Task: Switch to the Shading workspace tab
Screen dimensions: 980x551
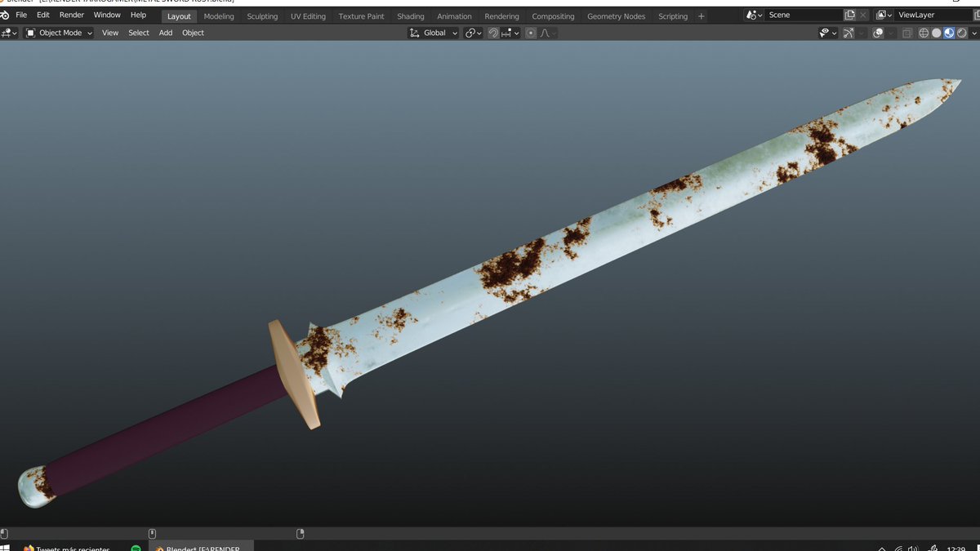Action: click(x=411, y=16)
